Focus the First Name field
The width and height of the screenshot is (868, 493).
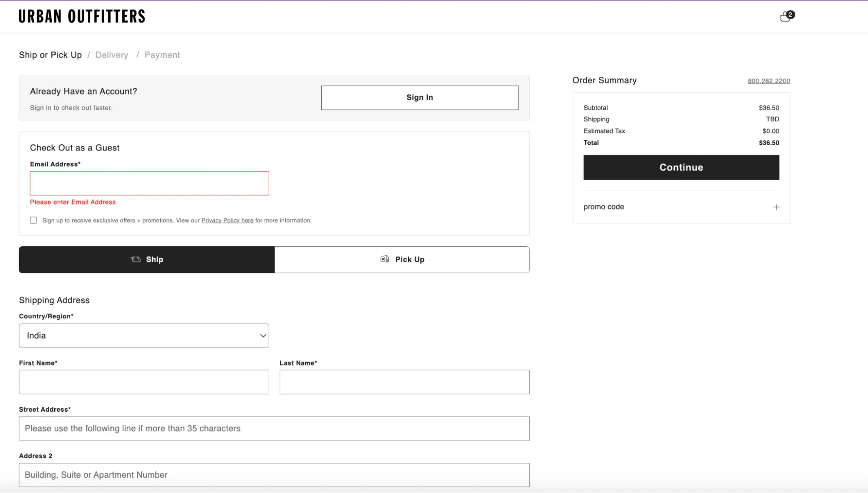pyautogui.click(x=144, y=382)
